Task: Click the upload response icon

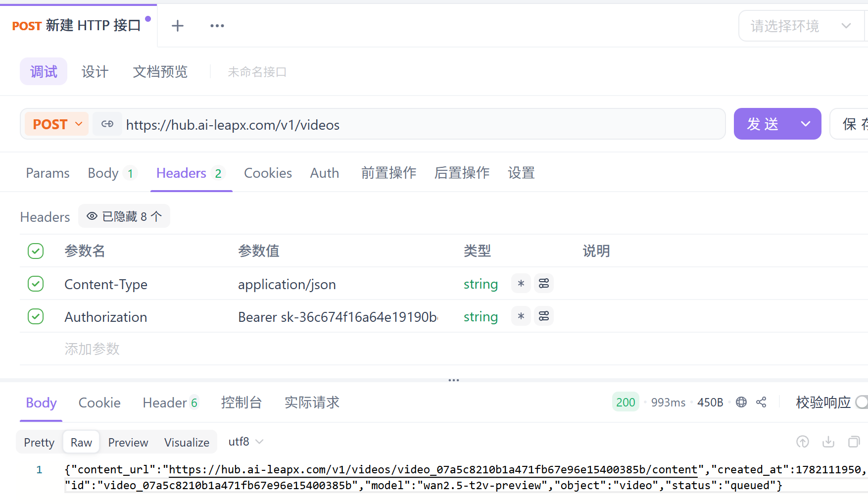Action: tap(803, 442)
